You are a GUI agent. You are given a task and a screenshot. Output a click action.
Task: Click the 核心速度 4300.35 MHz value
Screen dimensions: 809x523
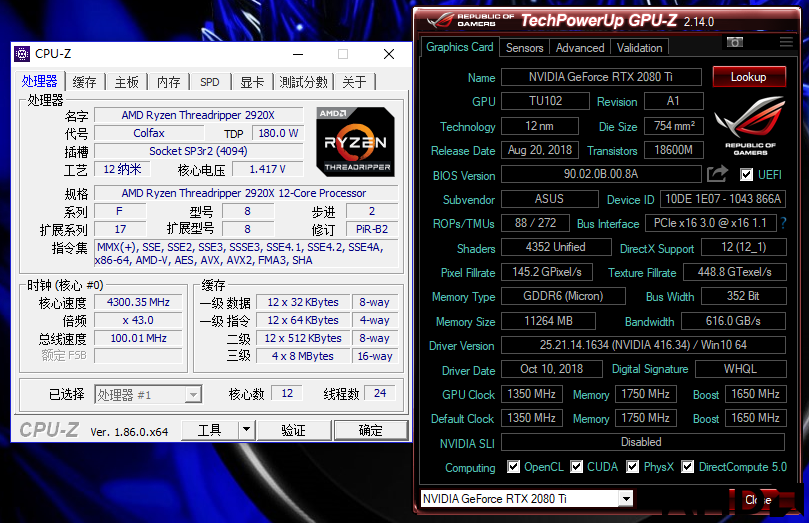(x=138, y=302)
